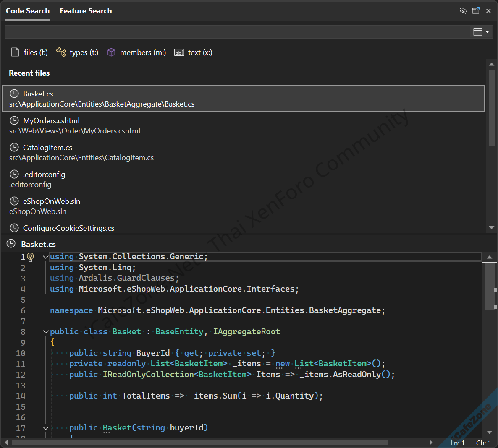Open CatalogItem.cs from recent files

tap(47, 148)
